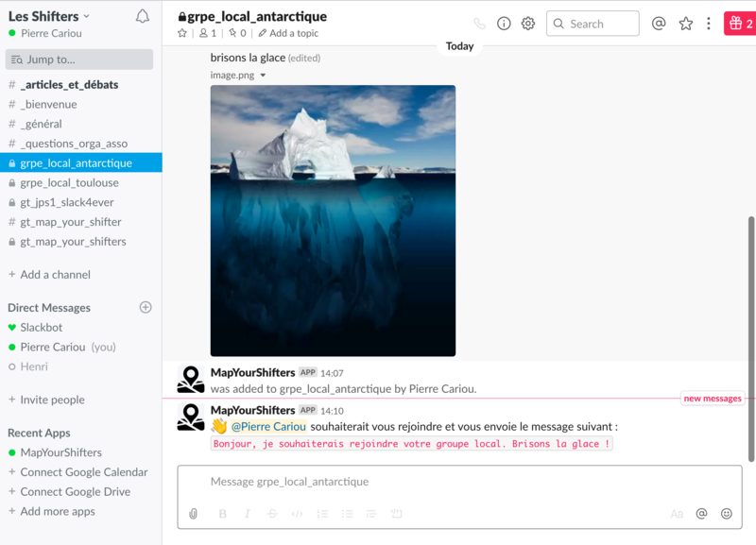This screenshot has height=545, width=756.
Task: Open notification bell preferences
Action: point(143,17)
